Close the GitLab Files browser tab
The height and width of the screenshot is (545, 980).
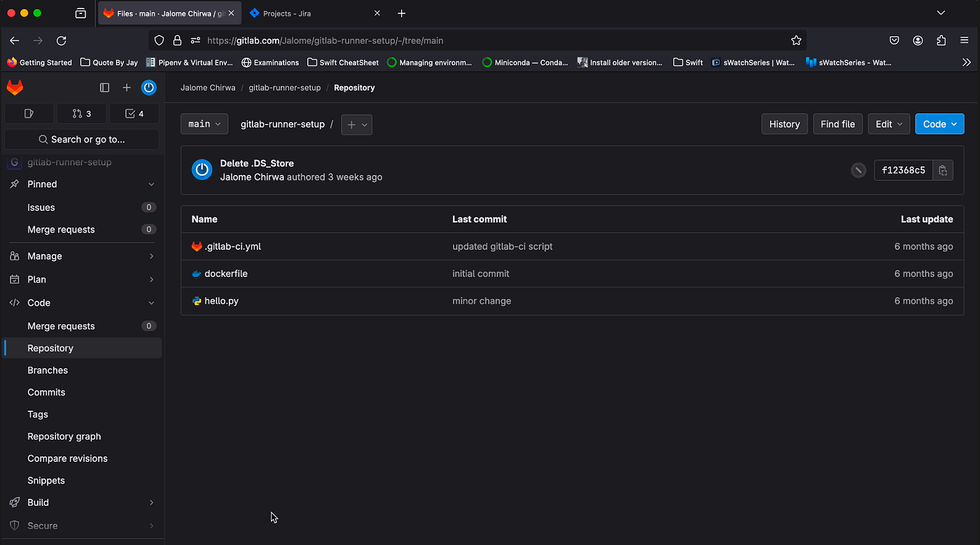[x=231, y=13]
